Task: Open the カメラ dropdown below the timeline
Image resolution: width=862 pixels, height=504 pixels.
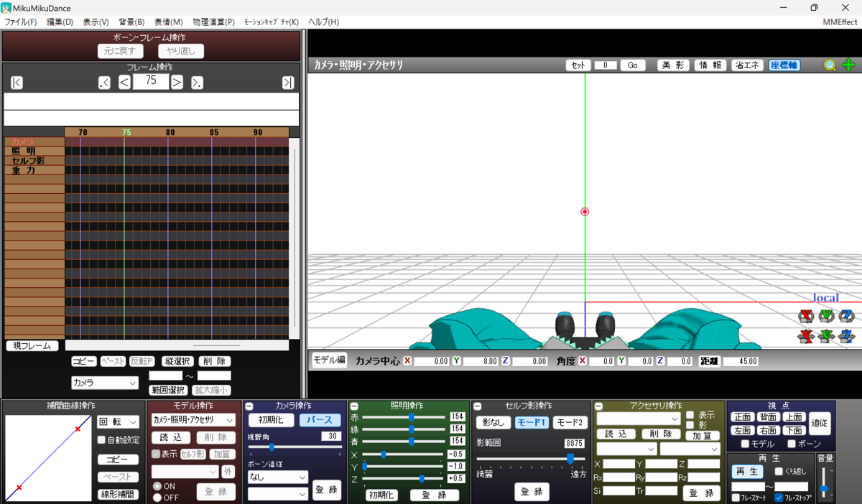Action: click(104, 383)
